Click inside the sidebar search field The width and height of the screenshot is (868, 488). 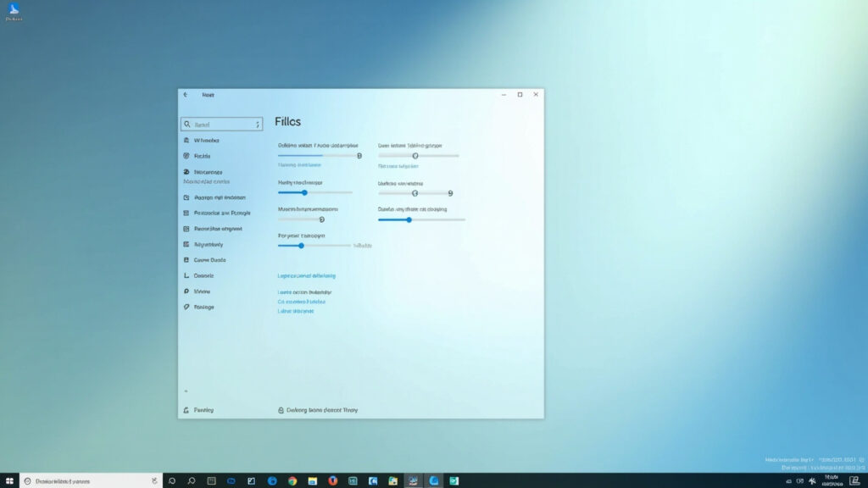[x=220, y=124]
